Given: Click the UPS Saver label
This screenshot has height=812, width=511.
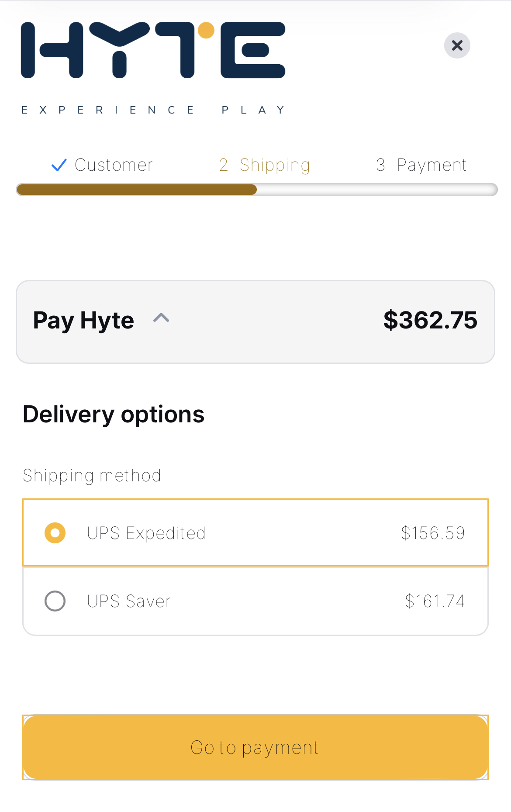Looking at the screenshot, I should tap(129, 601).
